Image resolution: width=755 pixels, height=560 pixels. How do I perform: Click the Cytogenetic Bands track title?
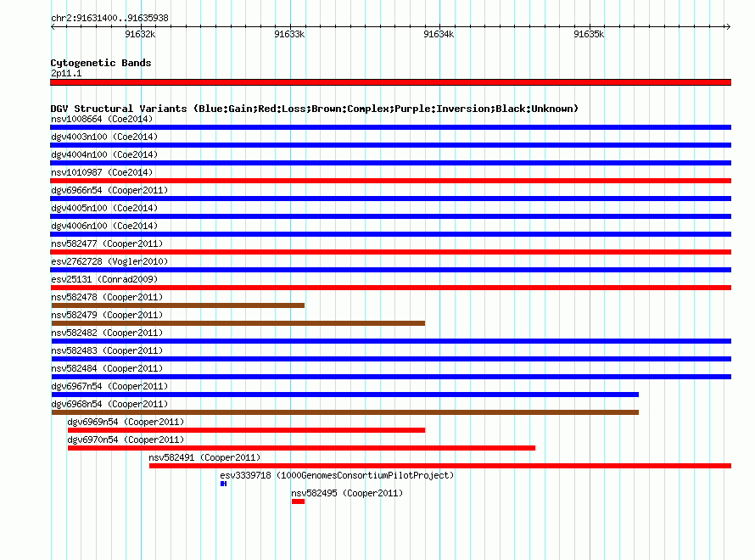(101, 63)
